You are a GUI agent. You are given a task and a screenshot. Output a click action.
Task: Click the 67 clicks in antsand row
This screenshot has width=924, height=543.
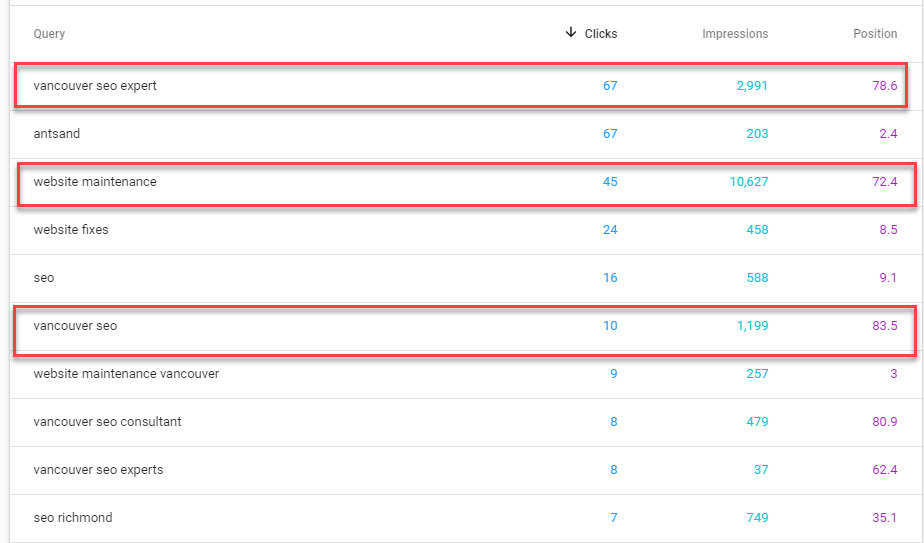click(x=610, y=134)
